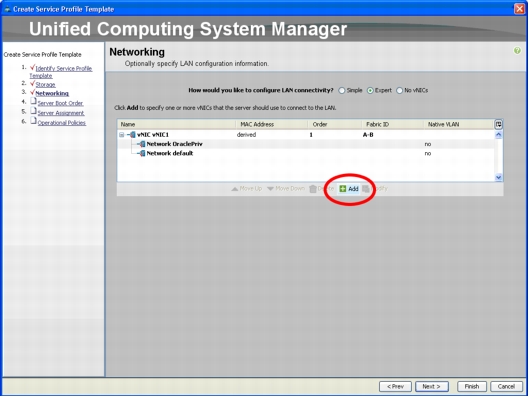
Task: Click the Modify icon
Action: pos(365,189)
